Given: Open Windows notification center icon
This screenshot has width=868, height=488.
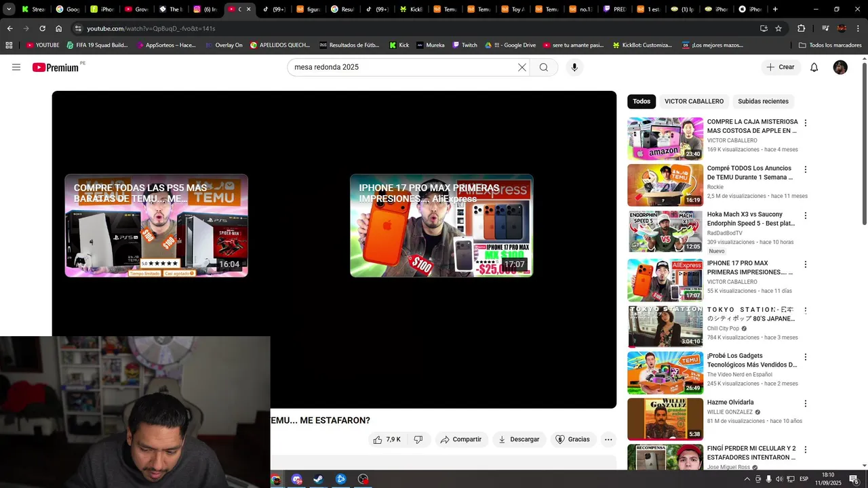Looking at the screenshot, I should 854,479.
